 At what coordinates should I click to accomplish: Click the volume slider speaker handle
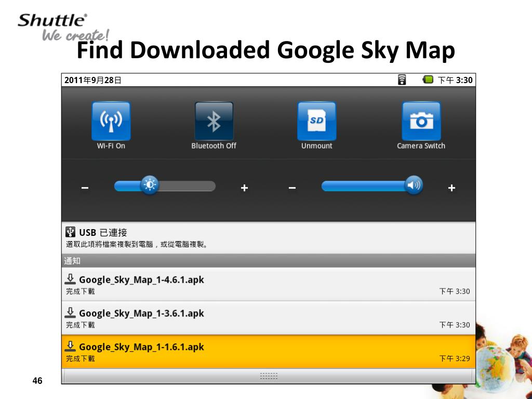click(x=414, y=185)
